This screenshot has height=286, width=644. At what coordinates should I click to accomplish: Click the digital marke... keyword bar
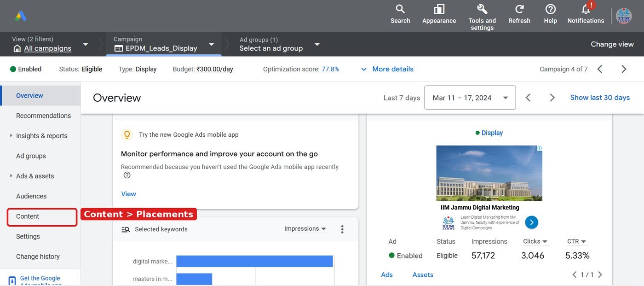pyautogui.click(x=254, y=261)
